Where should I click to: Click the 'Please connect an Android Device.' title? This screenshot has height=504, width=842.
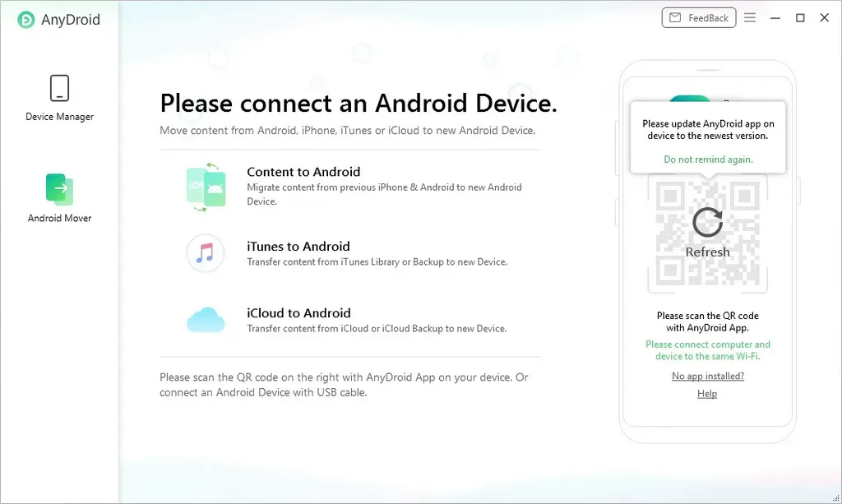[x=359, y=103]
